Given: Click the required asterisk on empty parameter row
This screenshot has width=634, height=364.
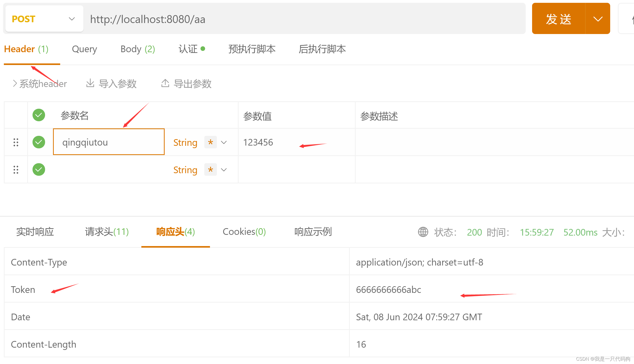Looking at the screenshot, I should [210, 169].
